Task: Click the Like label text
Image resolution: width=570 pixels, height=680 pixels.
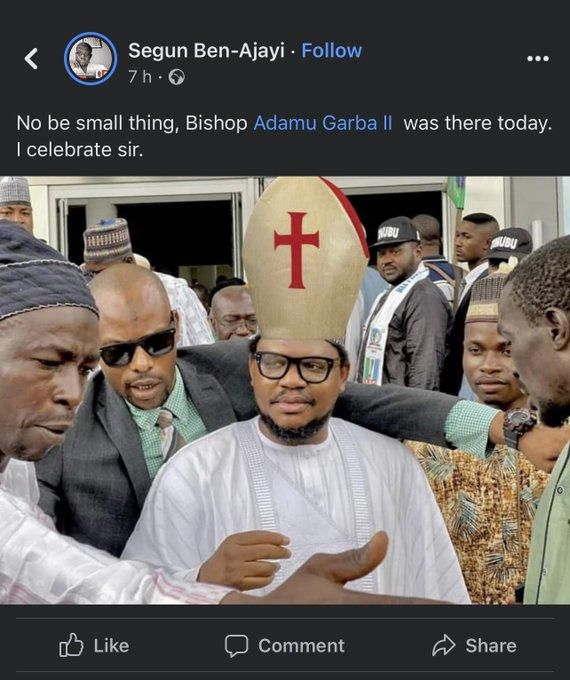Action: tap(111, 646)
